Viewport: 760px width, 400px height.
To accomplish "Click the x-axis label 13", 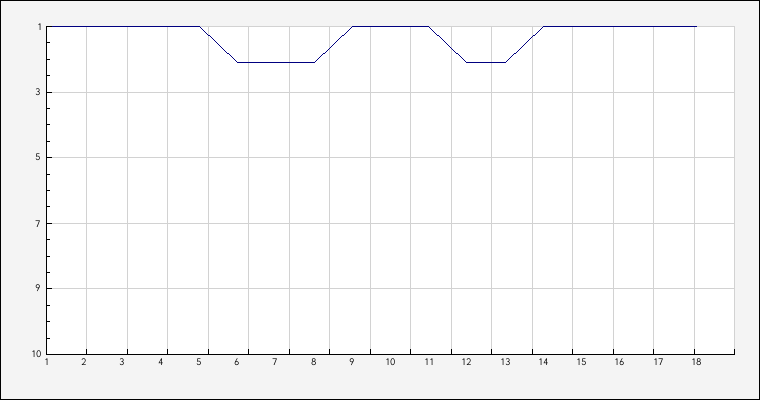I will coord(505,362).
